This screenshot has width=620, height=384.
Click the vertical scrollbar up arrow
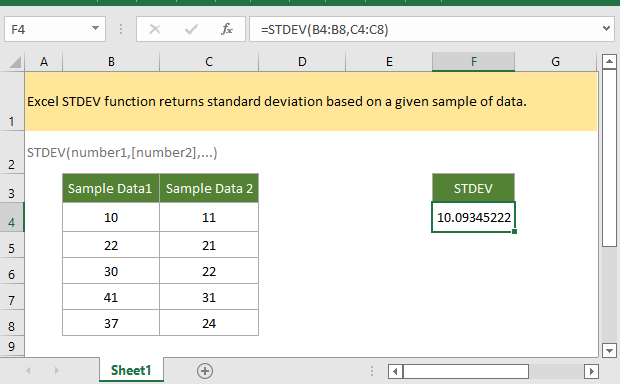(x=609, y=61)
